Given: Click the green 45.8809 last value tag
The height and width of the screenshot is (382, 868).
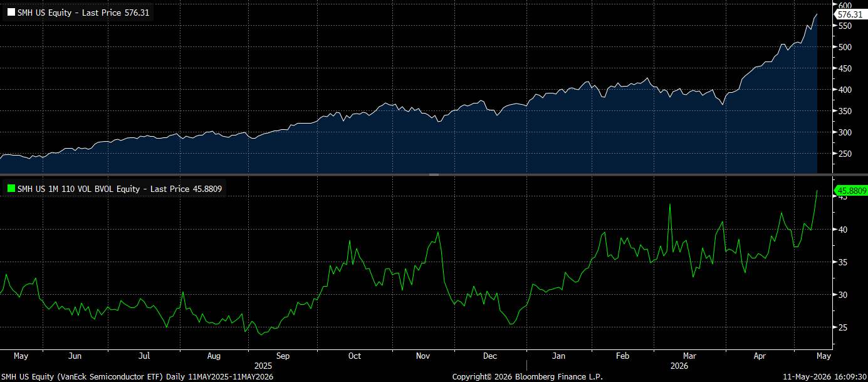Looking at the screenshot, I should (851, 189).
